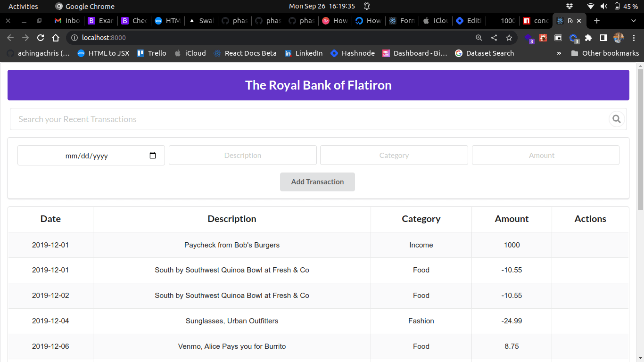Add Transaction button
Viewport: 644px width, 362px height.
tap(317, 182)
